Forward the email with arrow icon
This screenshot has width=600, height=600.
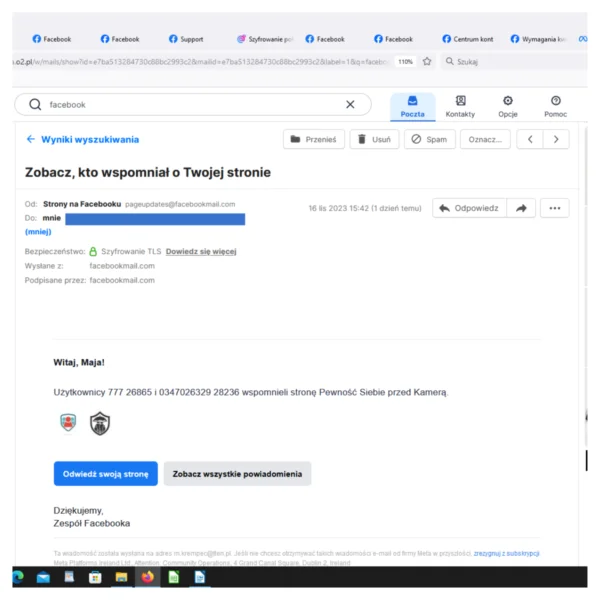pos(521,208)
